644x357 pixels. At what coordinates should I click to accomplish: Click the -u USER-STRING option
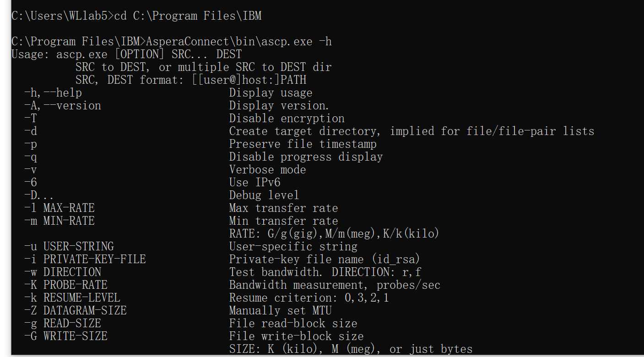(x=69, y=247)
